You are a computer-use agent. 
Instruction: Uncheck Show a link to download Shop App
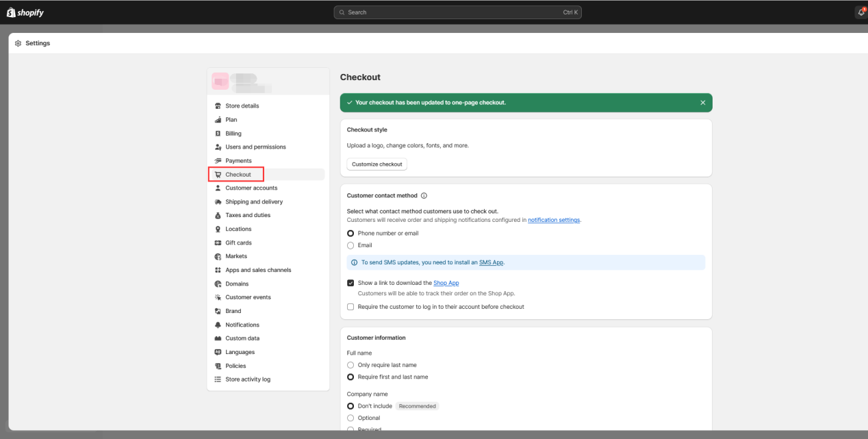350,283
